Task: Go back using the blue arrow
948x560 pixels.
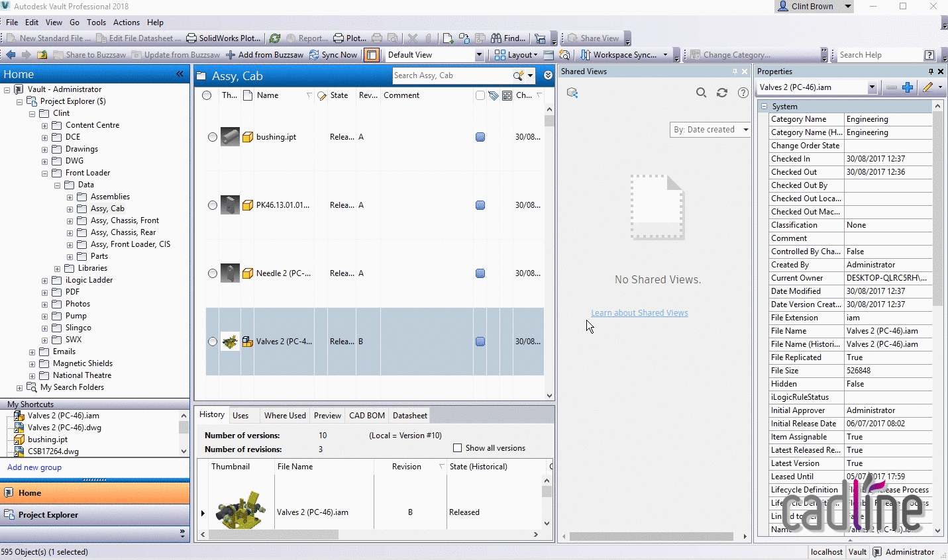Action: tap(11, 55)
